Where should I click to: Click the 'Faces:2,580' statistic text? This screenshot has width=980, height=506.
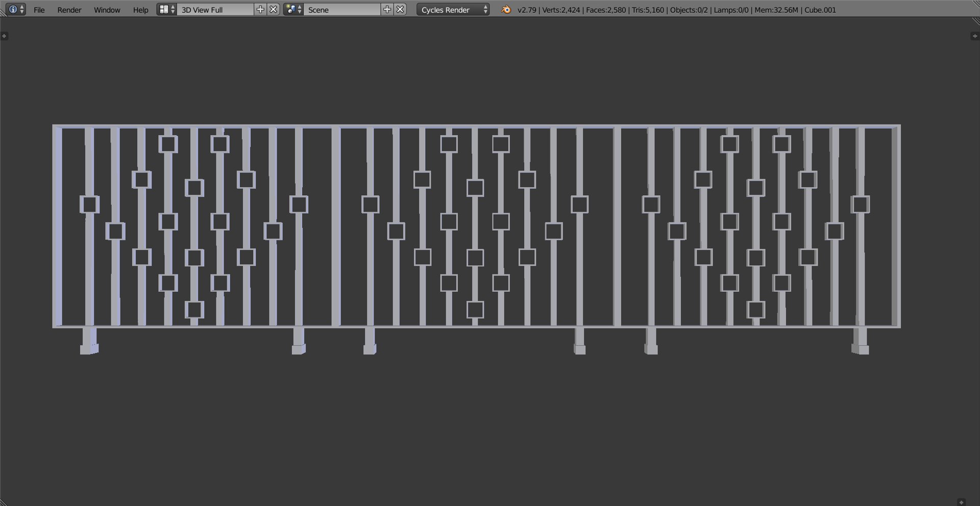(x=606, y=10)
